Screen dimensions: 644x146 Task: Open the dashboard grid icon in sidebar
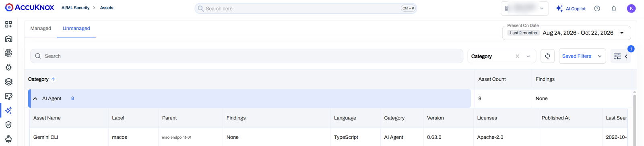pyautogui.click(x=8, y=24)
